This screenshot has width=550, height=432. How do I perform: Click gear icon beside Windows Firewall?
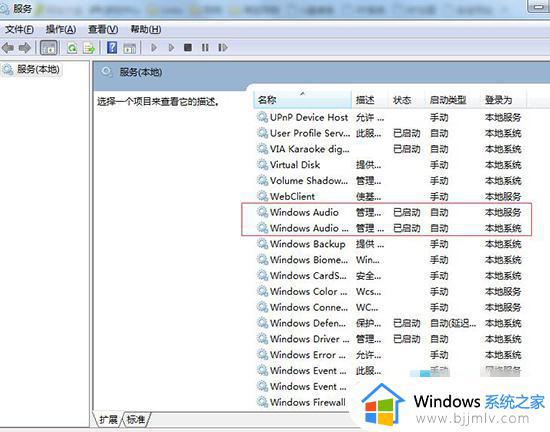click(262, 402)
